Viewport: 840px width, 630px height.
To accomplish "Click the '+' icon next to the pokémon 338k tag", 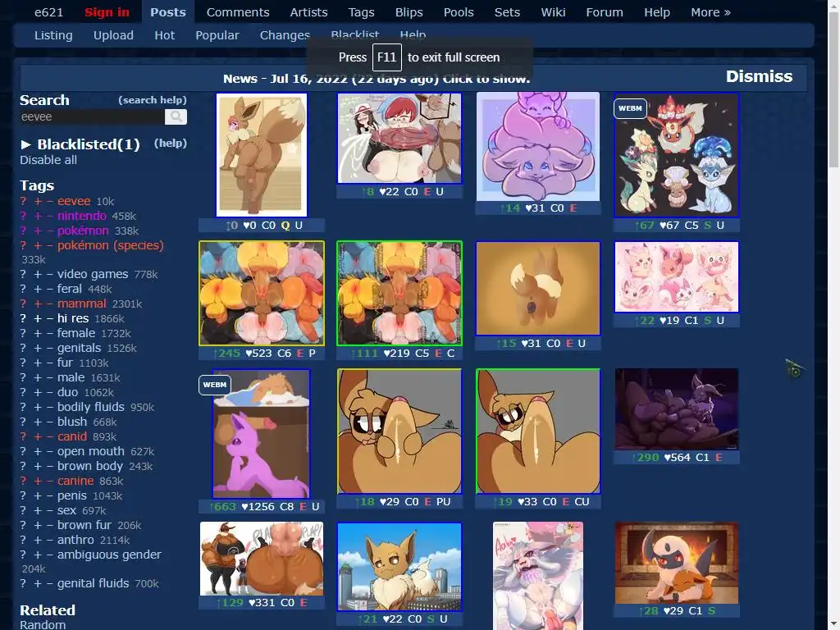I will 38,231.
